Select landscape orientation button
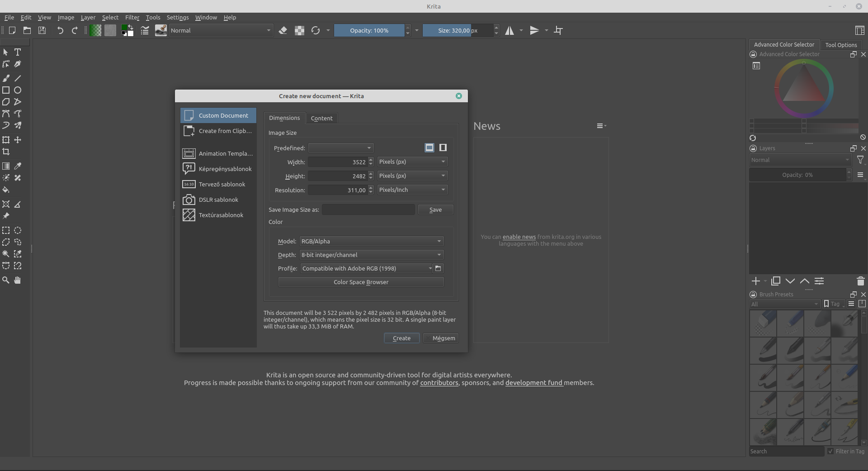 pos(429,147)
